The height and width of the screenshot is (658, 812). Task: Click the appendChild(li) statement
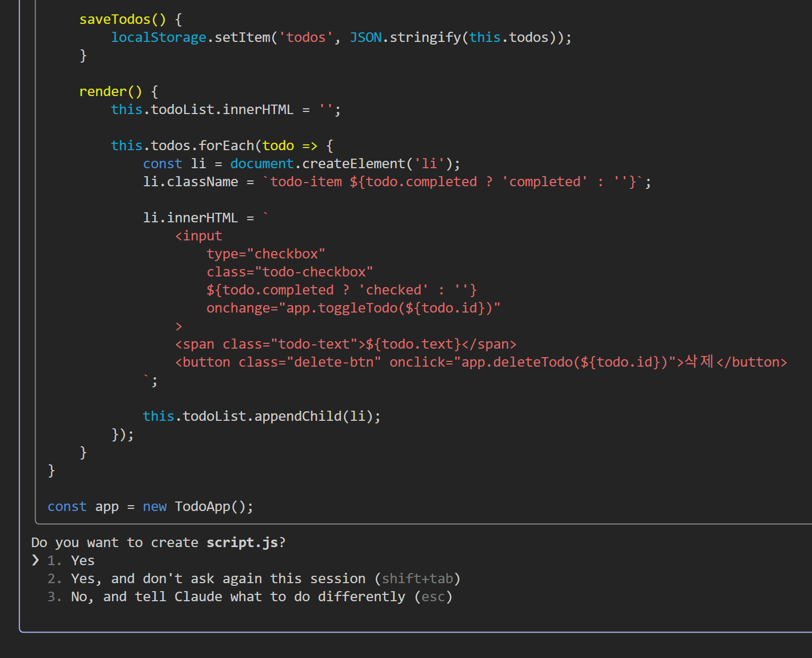[x=261, y=416]
